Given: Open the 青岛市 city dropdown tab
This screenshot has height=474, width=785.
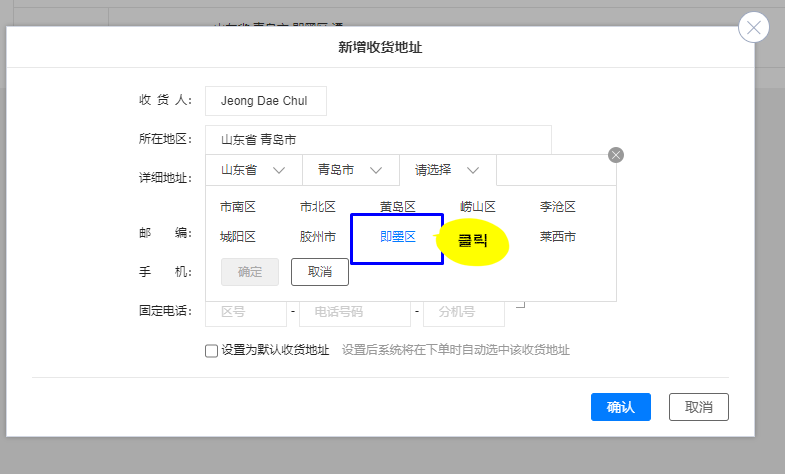Looking at the screenshot, I should (x=350, y=170).
